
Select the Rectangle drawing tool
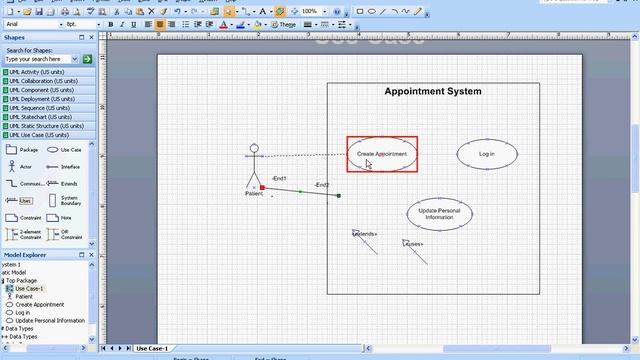(360, 11)
